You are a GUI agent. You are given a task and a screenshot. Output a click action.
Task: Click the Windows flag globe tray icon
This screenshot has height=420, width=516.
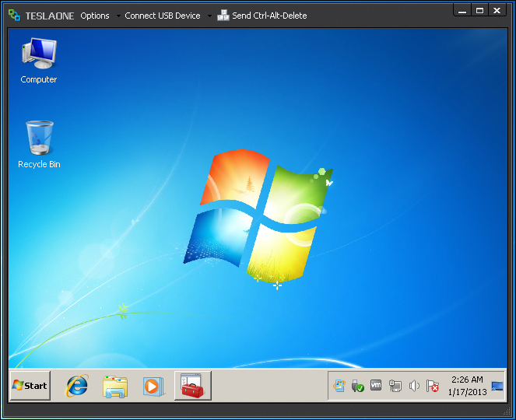click(x=339, y=386)
